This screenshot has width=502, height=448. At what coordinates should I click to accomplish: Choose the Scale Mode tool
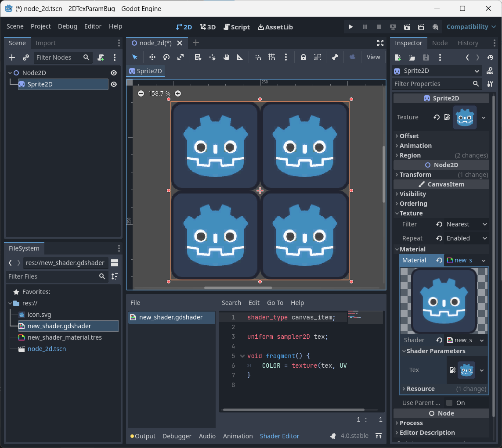pyautogui.click(x=180, y=57)
